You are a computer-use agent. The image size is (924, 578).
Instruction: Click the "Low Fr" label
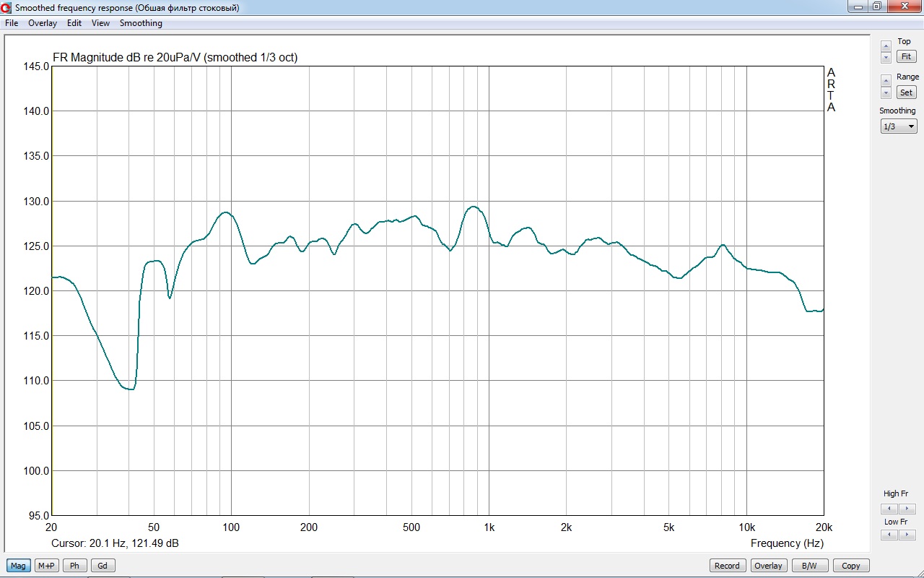pos(895,522)
